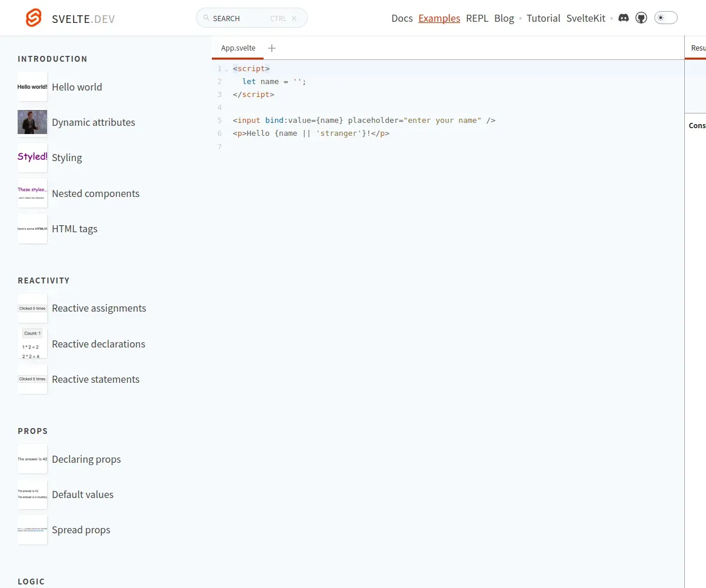Open the Spread props example
Viewport: 706px width, 588px height.
tap(81, 530)
